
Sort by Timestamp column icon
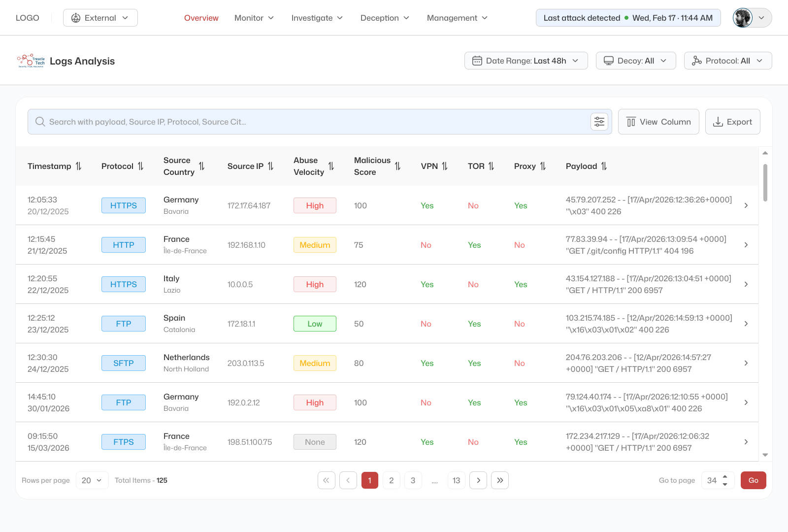pyautogui.click(x=79, y=166)
